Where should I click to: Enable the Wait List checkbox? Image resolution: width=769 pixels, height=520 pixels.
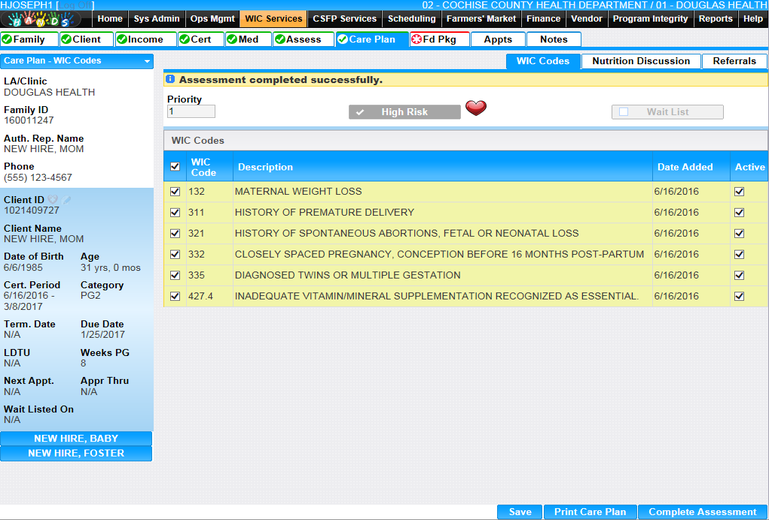624,112
